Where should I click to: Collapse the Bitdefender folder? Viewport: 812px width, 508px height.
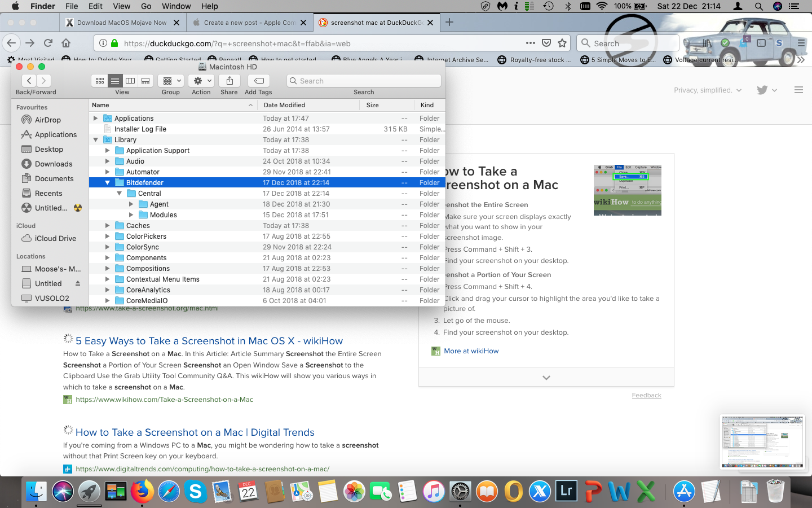tap(107, 182)
